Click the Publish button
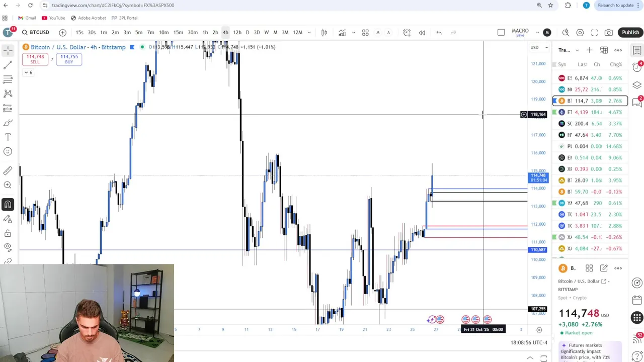The image size is (644, 362). click(x=630, y=33)
